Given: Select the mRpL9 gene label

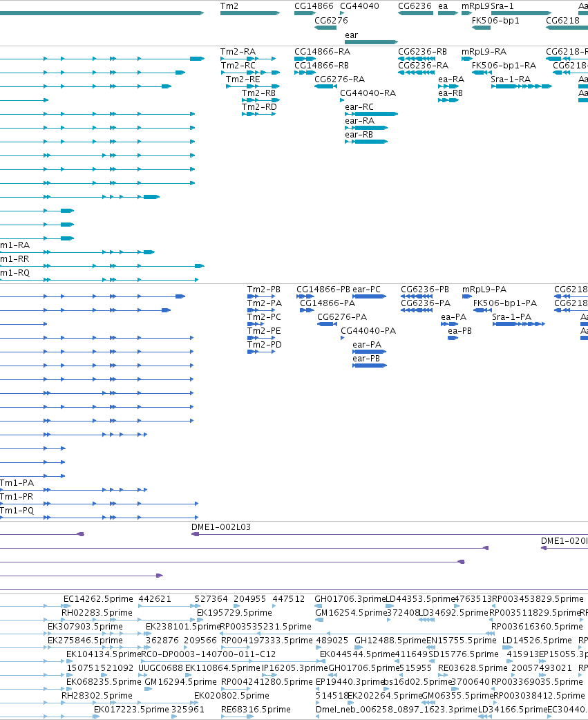Looking at the screenshot, I should 475,6.
